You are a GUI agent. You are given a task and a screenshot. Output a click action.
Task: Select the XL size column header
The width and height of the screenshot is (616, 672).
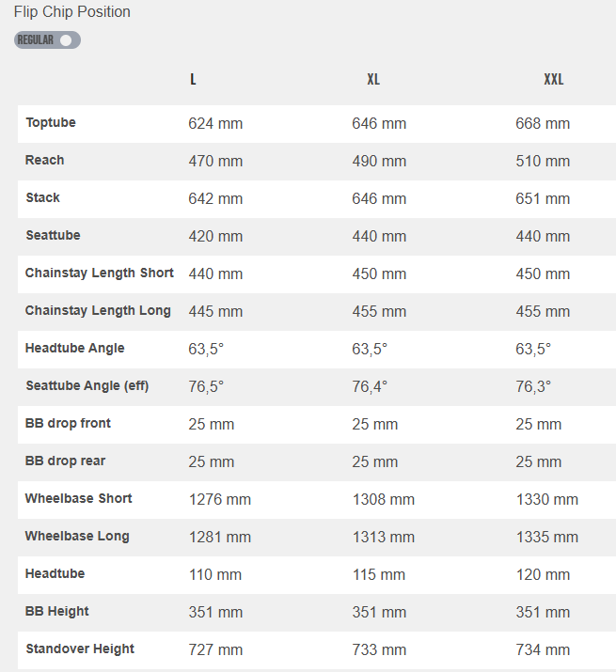(x=373, y=80)
